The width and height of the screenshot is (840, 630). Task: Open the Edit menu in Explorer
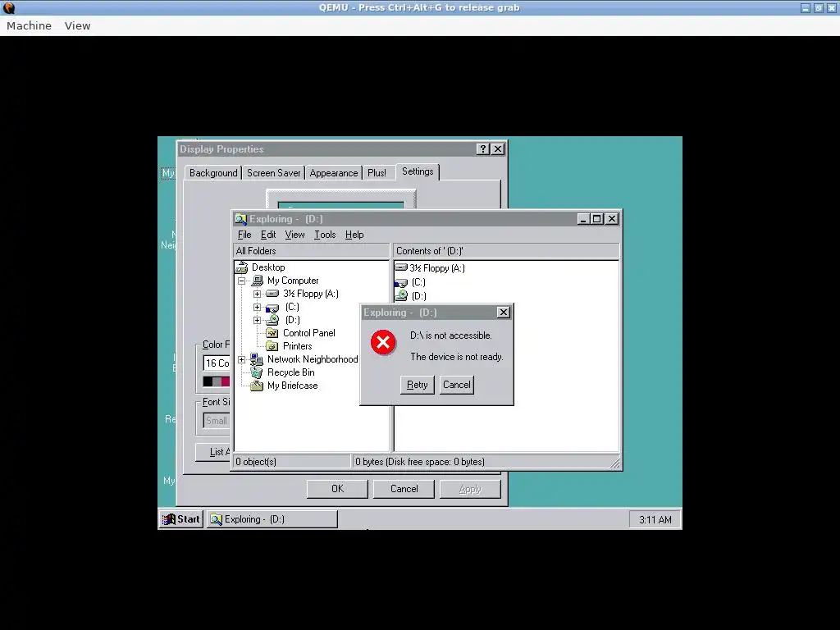268,235
